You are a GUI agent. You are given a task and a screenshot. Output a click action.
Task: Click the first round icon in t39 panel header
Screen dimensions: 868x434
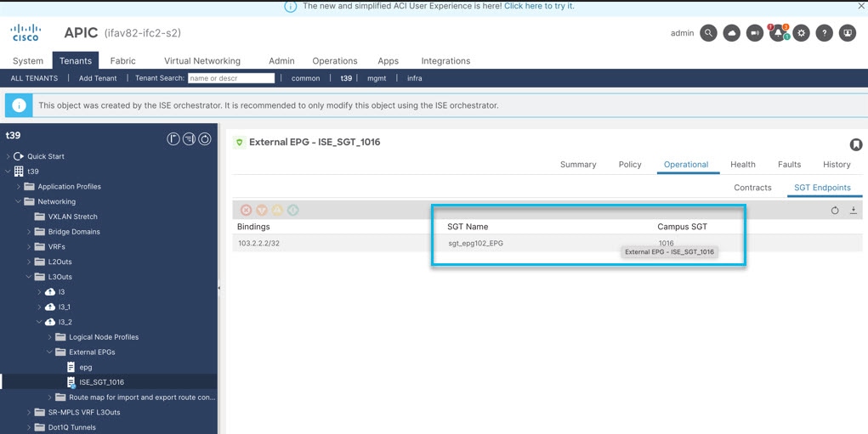click(173, 139)
